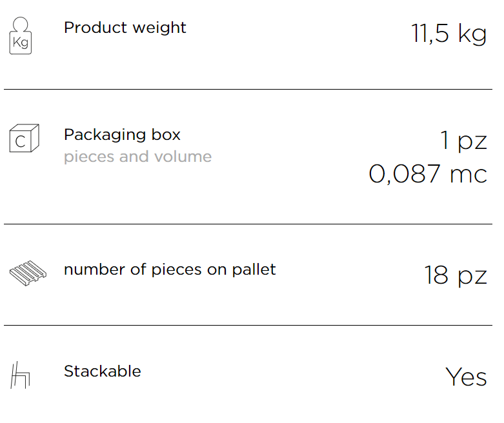Click the divider above Stackable row

click(x=248, y=325)
